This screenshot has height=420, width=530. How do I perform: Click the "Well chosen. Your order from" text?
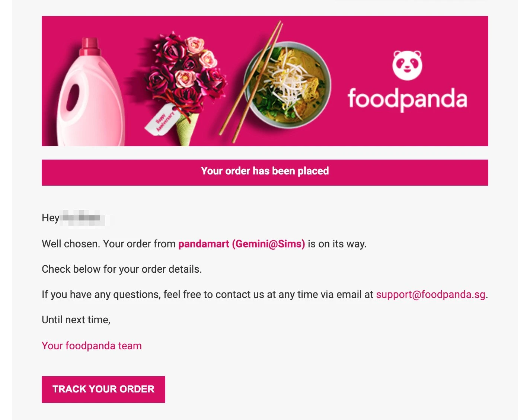108,244
